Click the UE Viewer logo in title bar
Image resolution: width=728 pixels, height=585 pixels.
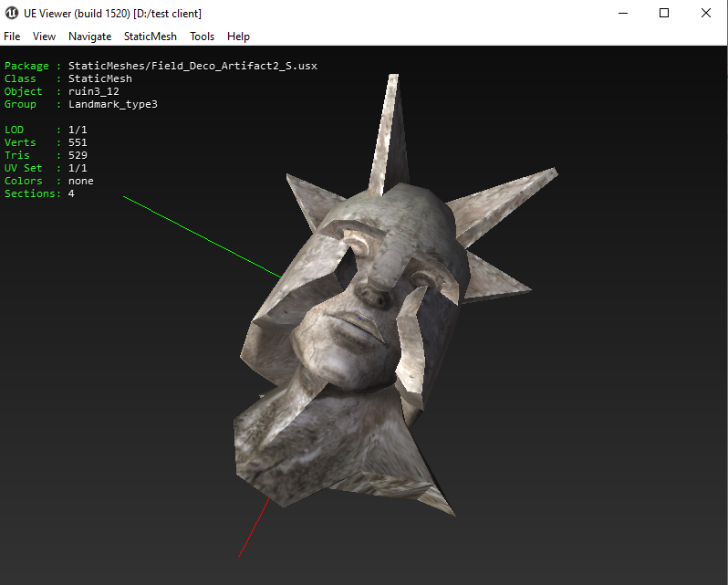(12, 13)
